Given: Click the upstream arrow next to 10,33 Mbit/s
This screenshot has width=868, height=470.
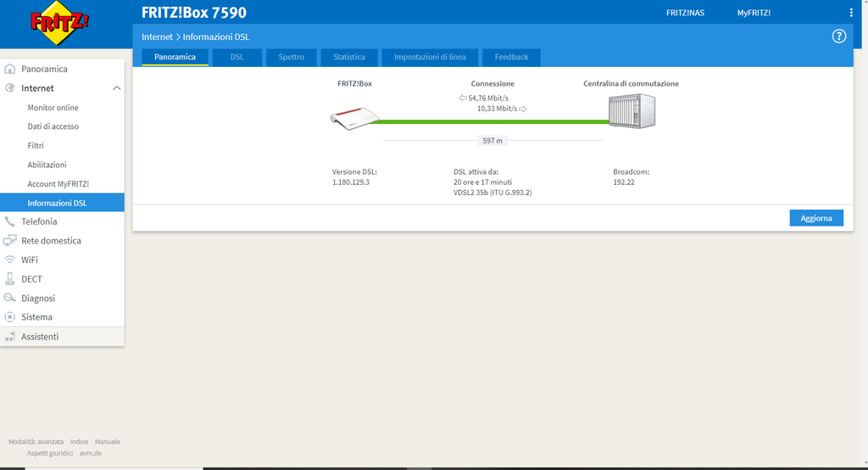Looking at the screenshot, I should tap(522, 109).
